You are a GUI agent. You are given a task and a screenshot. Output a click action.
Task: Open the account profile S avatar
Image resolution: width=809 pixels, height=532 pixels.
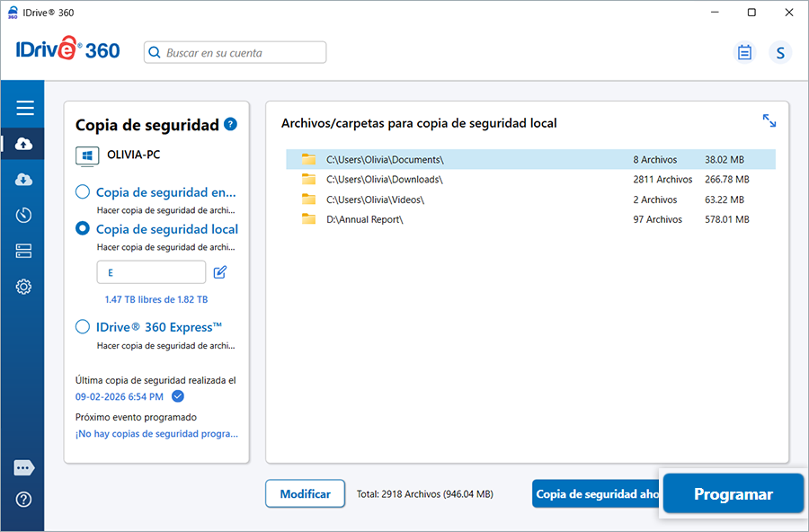pos(780,53)
